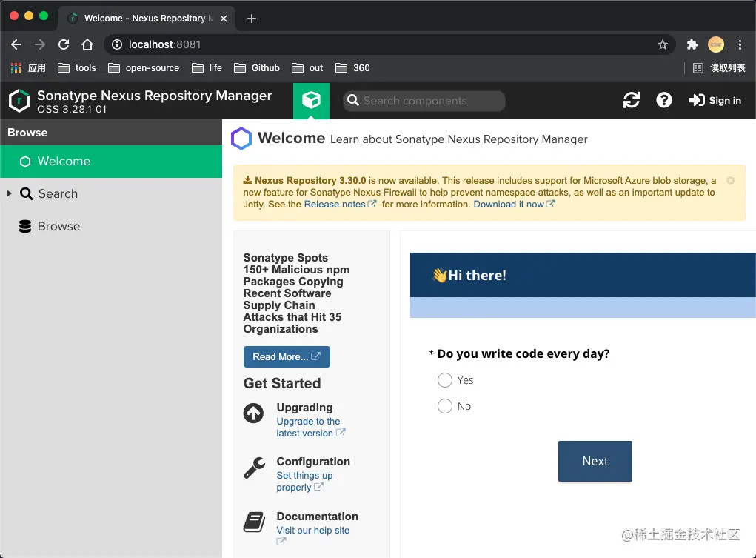Viewport: 756px width, 558px height.
Task: Select Search in the Browse sidebar
Action: tap(111, 193)
